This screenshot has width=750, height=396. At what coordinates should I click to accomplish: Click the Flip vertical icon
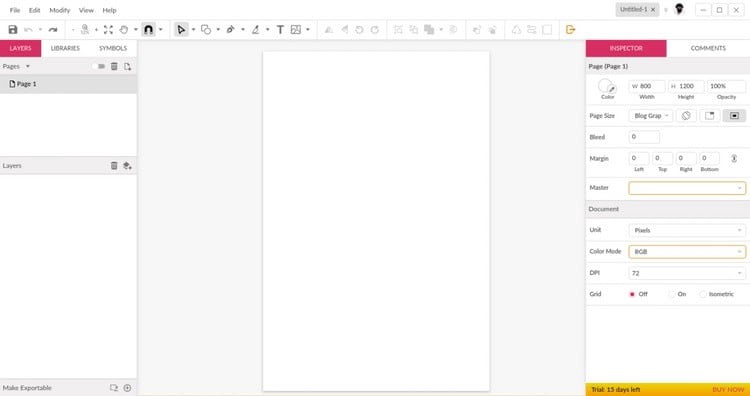[x=329, y=30]
